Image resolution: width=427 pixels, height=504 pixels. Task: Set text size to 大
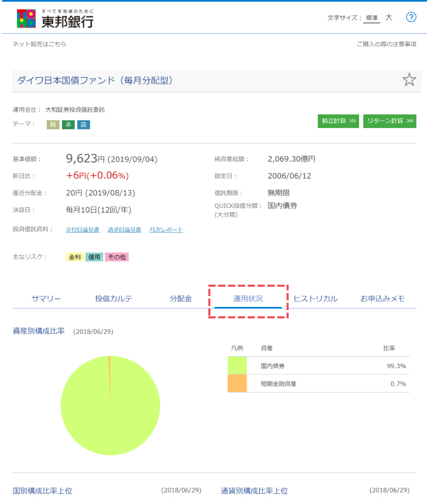click(389, 17)
